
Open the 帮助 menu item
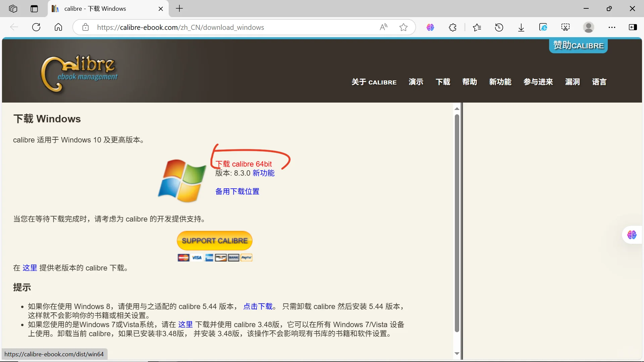point(470,82)
